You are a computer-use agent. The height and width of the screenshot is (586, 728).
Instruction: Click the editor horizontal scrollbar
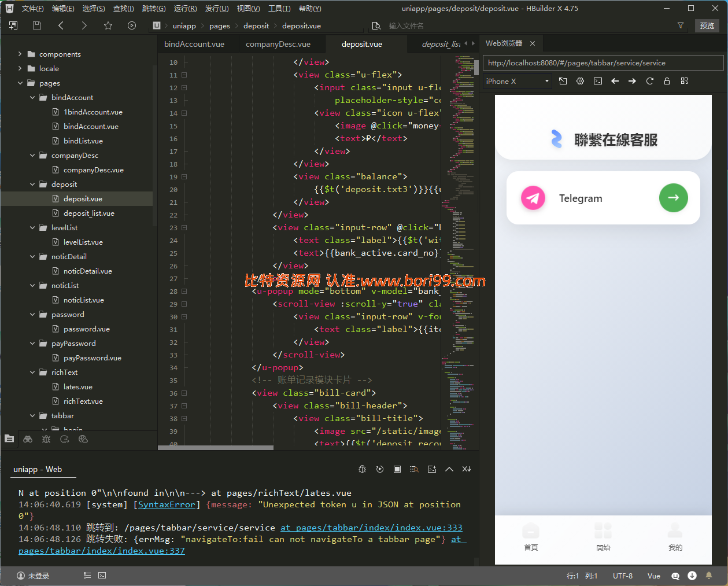tap(216, 447)
